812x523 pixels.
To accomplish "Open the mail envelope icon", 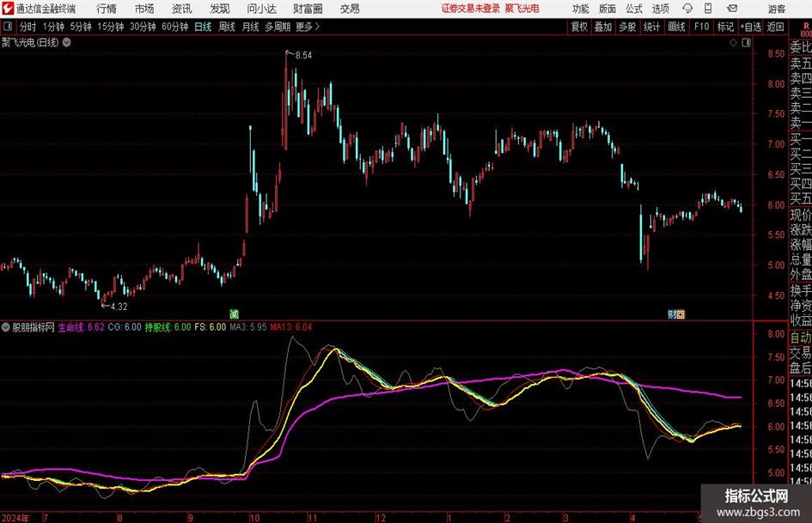I will pos(732,9).
